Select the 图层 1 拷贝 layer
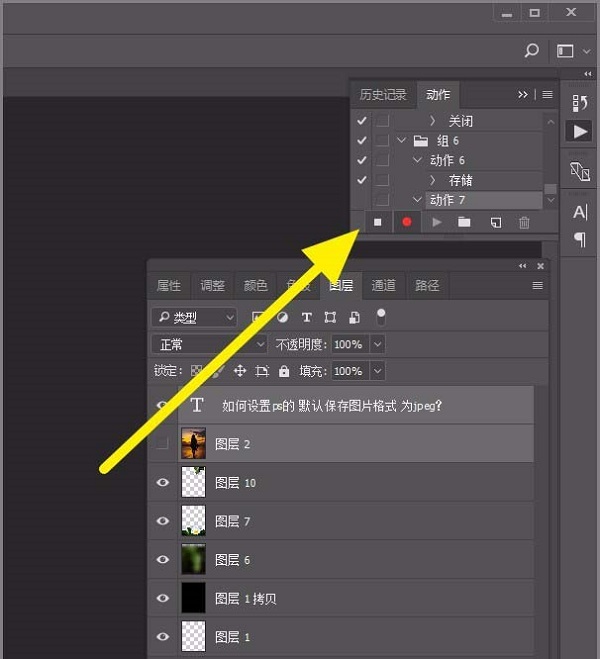The height and width of the screenshot is (659, 600). 341,598
